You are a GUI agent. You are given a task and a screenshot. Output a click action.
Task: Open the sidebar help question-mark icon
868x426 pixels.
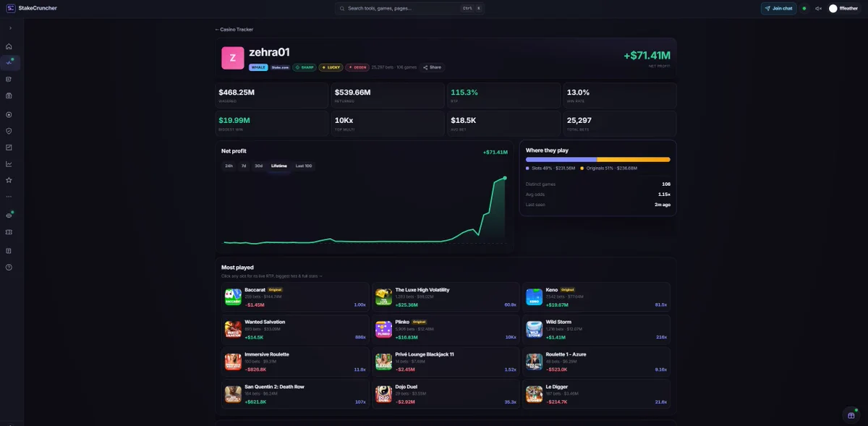tap(9, 267)
